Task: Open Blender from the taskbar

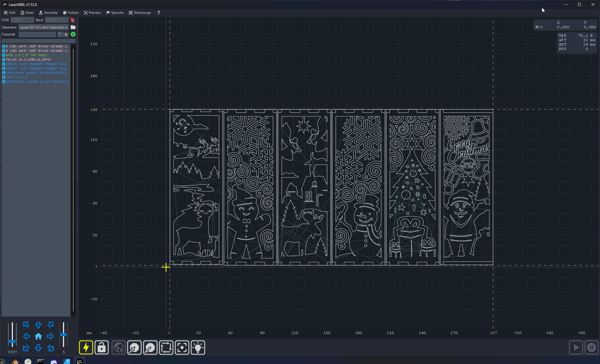Action: click(14, 362)
